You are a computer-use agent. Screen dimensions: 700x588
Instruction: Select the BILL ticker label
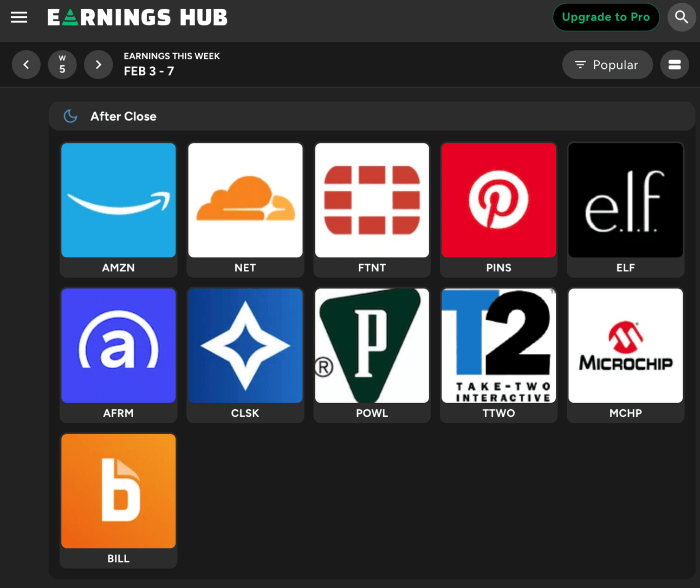click(119, 558)
